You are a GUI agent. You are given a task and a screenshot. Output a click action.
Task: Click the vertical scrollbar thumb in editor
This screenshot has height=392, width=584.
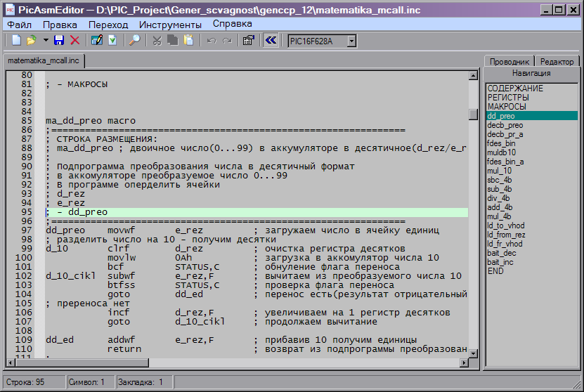coord(473,115)
